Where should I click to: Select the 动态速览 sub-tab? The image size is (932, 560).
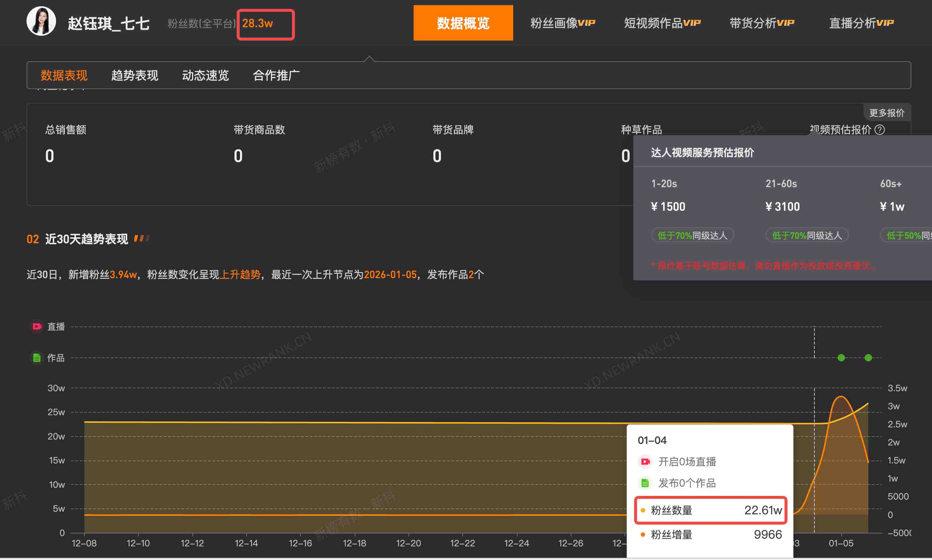(205, 76)
